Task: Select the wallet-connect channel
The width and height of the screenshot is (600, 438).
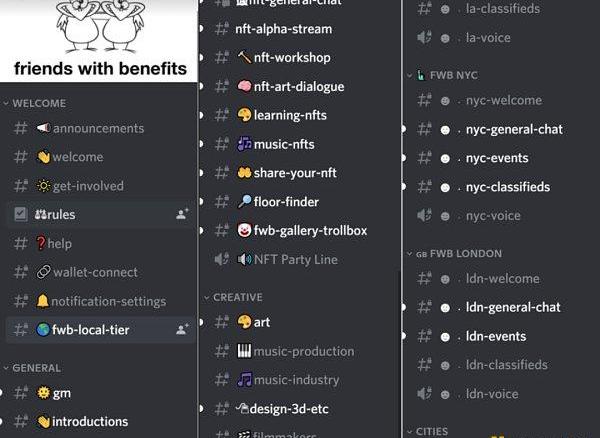Action: (94, 272)
